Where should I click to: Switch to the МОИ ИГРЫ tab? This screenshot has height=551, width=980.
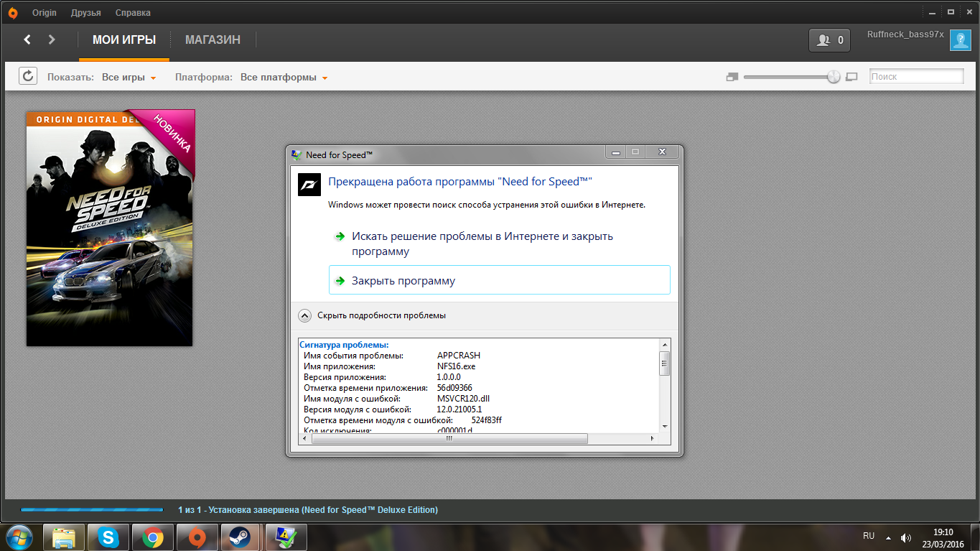124,40
